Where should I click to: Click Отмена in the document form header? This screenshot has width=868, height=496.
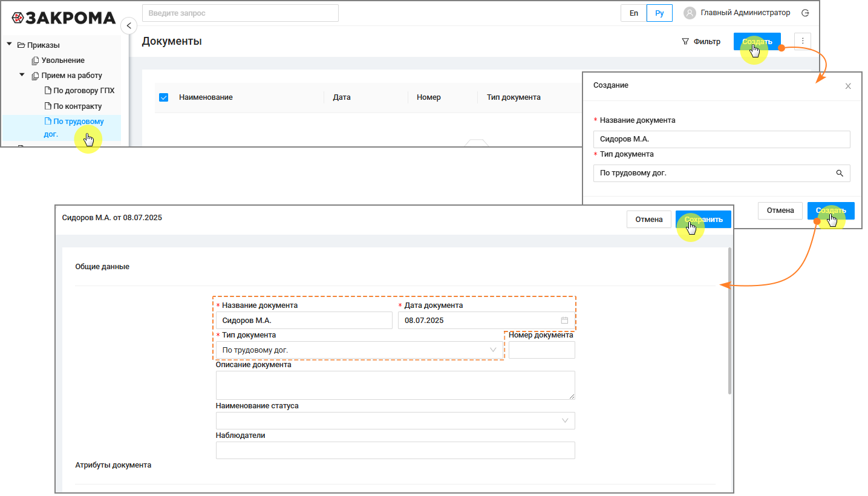coord(649,220)
